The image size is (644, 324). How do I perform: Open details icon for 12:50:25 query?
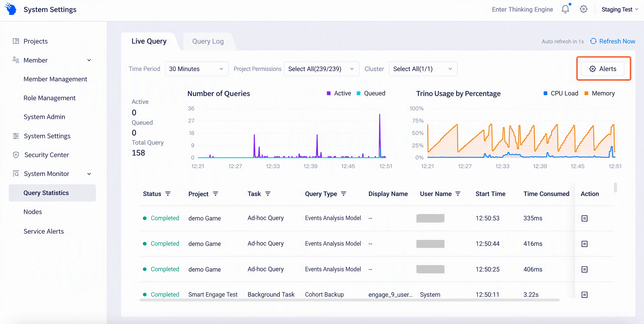(x=584, y=269)
